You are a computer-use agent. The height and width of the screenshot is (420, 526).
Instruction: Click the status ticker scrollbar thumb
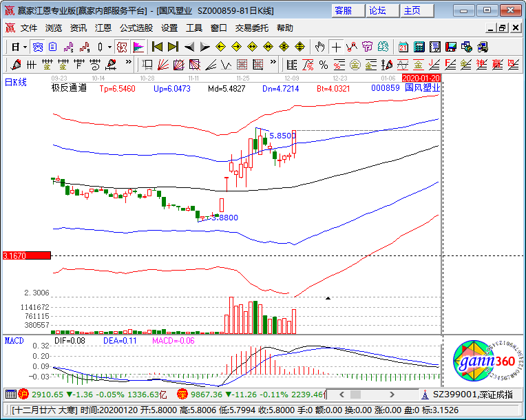pyautogui.click(x=355, y=395)
